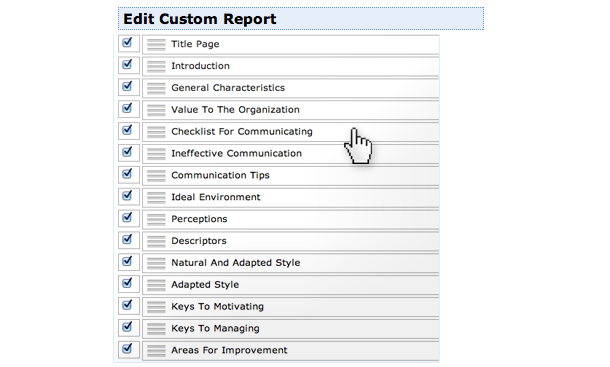Click the Areas For Improvement drag handle
Screen dimensions: 610x367
point(156,350)
